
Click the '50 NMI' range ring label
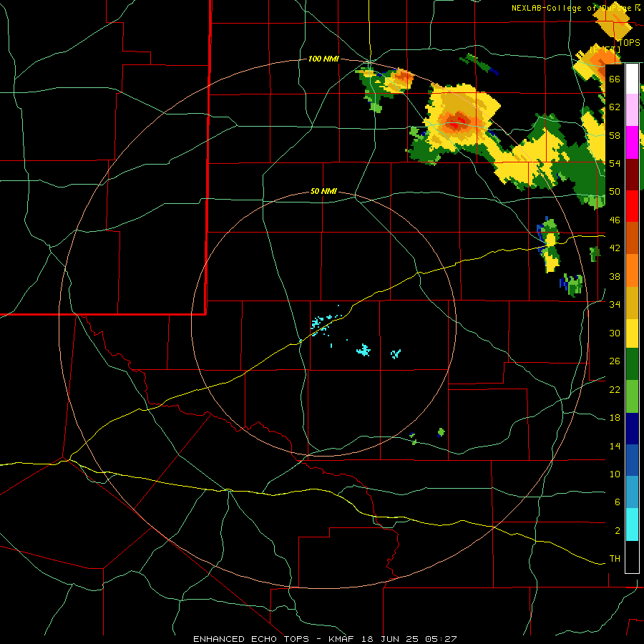coord(323,191)
